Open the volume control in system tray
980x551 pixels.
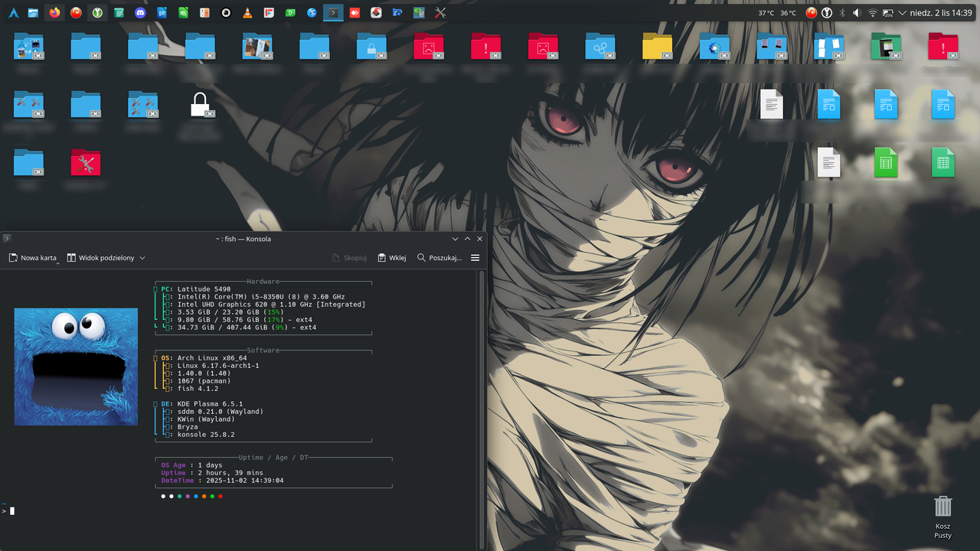tap(857, 13)
